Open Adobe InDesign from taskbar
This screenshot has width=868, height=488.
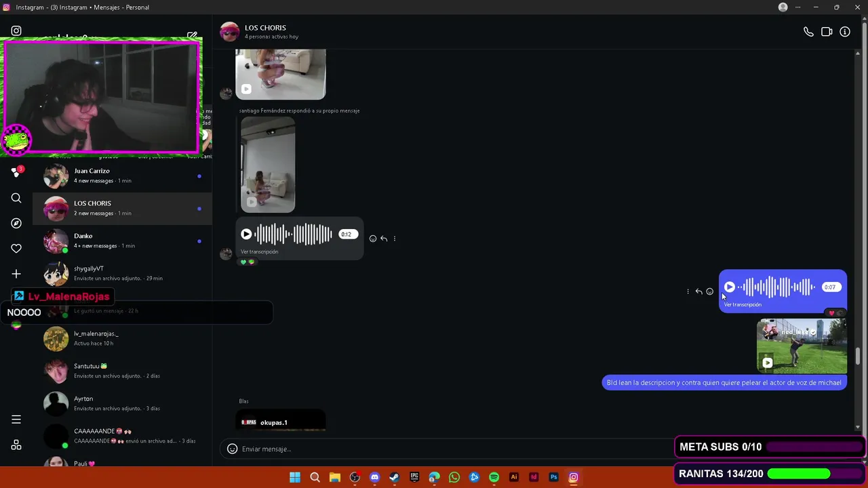point(534,477)
